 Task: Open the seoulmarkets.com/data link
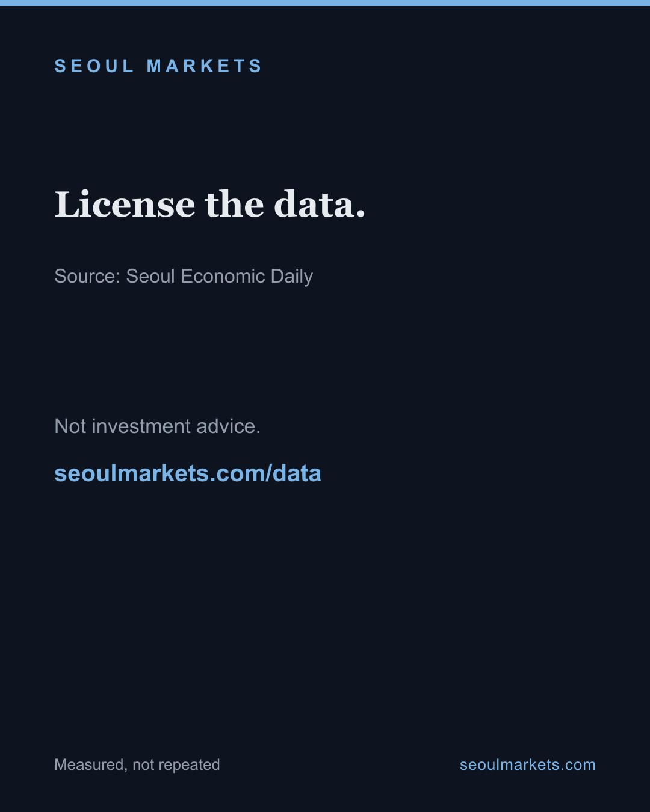pos(188,473)
